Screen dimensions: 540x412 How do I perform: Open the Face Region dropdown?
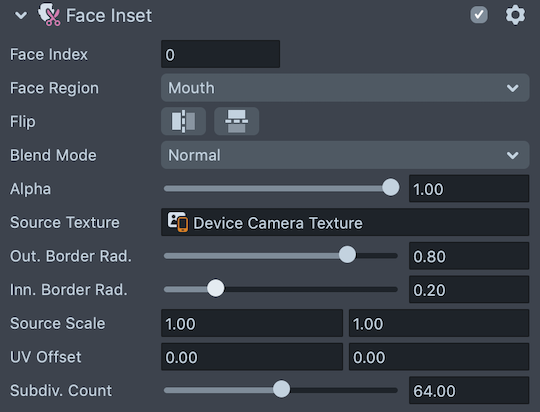(x=345, y=87)
